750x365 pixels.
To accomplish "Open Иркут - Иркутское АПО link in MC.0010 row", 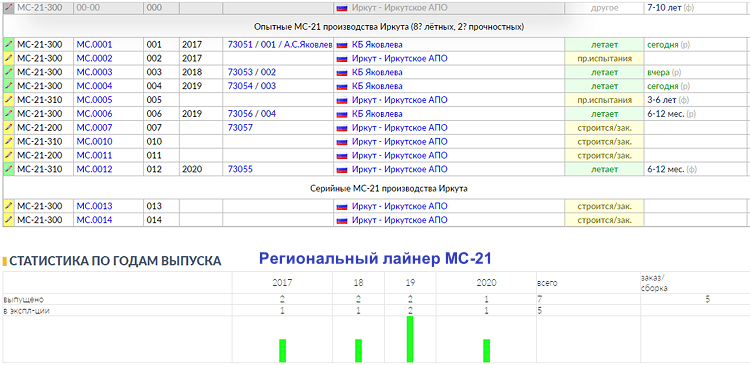I will point(399,142).
